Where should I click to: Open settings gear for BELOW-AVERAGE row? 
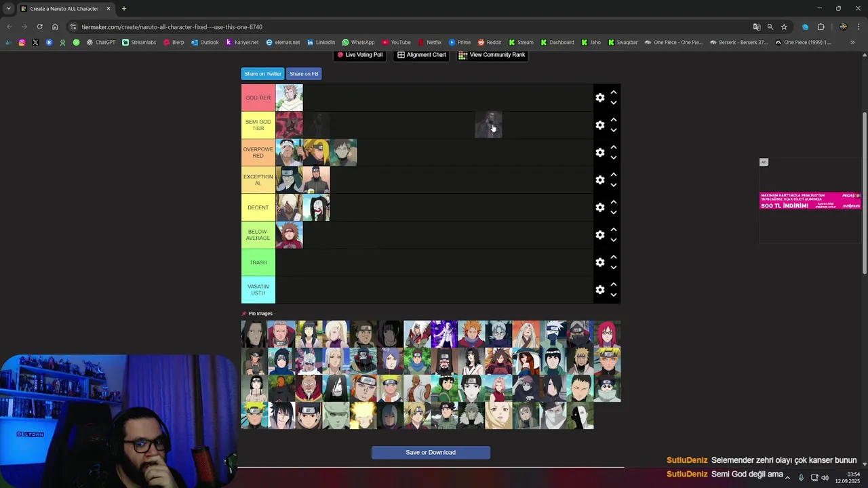coord(600,235)
